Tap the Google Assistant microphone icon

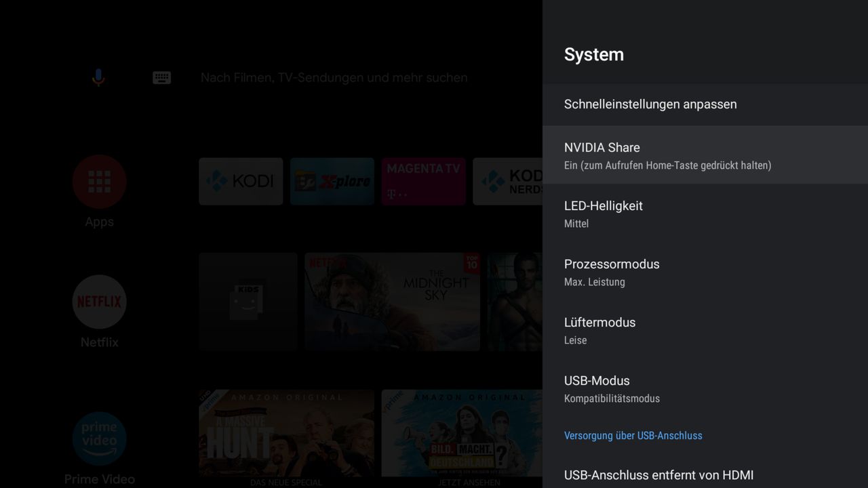(99, 77)
